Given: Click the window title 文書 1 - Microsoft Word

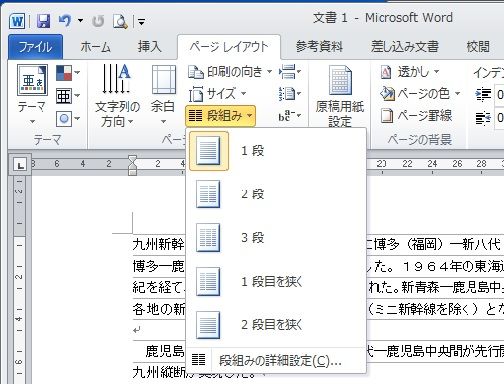Looking at the screenshot, I should tap(383, 18).
